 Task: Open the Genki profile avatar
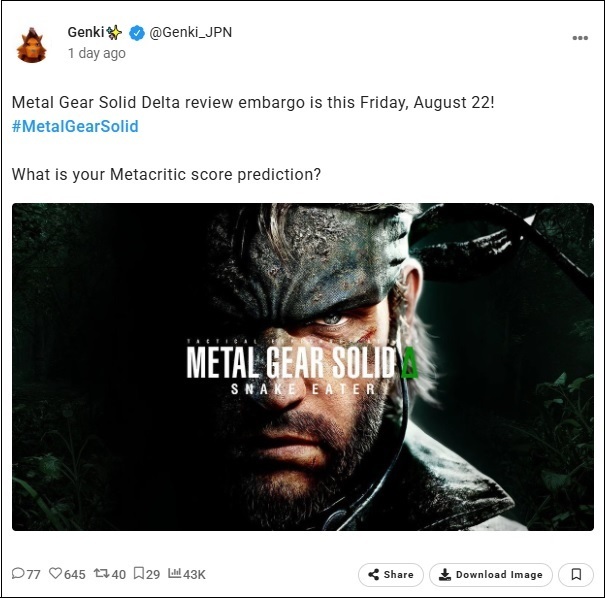[x=32, y=45]
